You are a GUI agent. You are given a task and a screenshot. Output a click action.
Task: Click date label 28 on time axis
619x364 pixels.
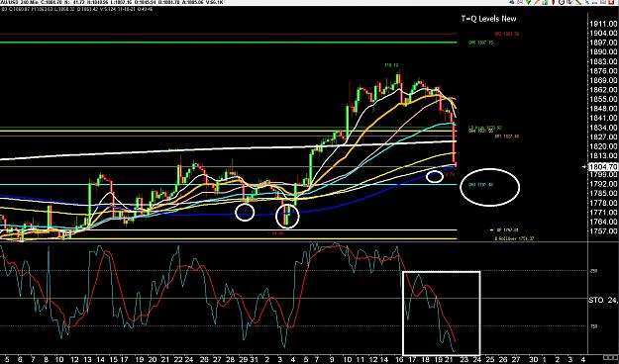230,360
